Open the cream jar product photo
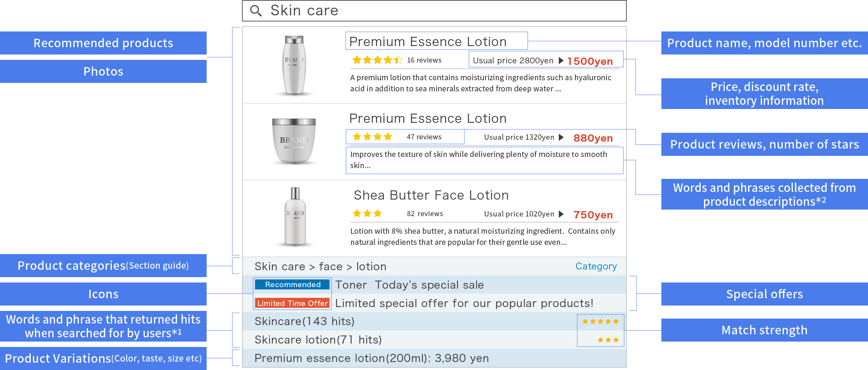Viewport: 868px width, 370px height. tap(294, 141)
